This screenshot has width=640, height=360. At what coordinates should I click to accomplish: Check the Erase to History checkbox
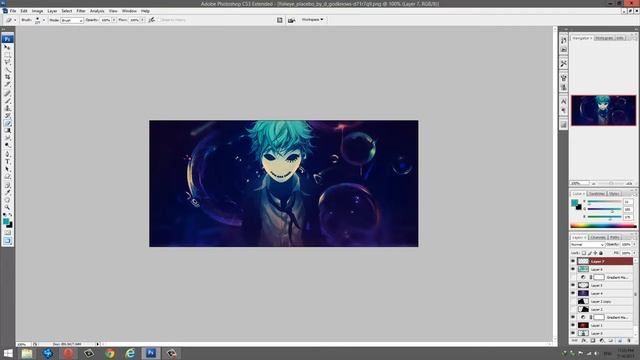point(160,20)
